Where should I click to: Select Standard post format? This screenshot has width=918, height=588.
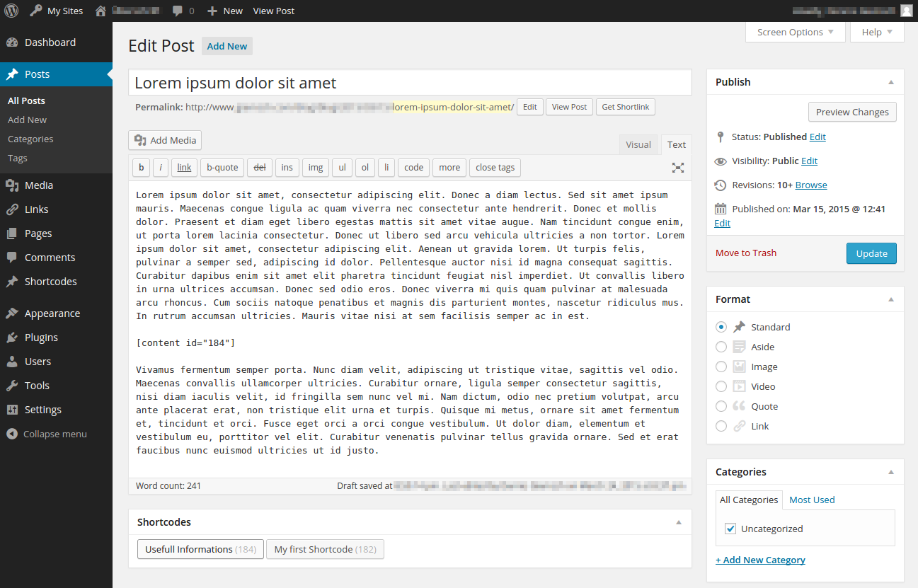click(721, 327)
